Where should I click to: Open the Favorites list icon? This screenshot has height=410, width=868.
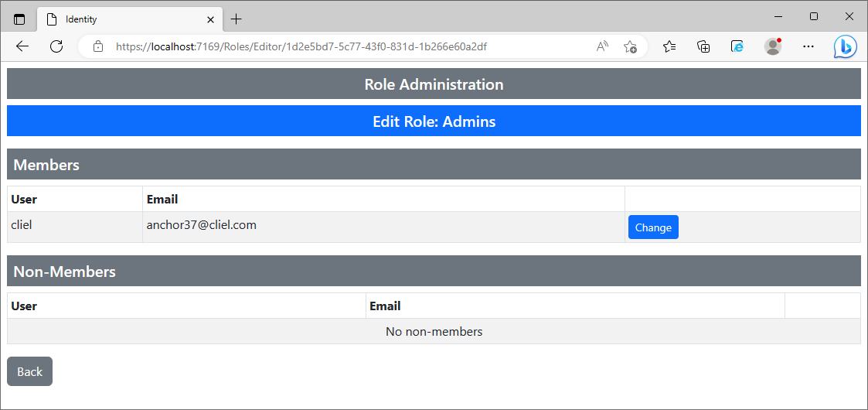(669, 46)
